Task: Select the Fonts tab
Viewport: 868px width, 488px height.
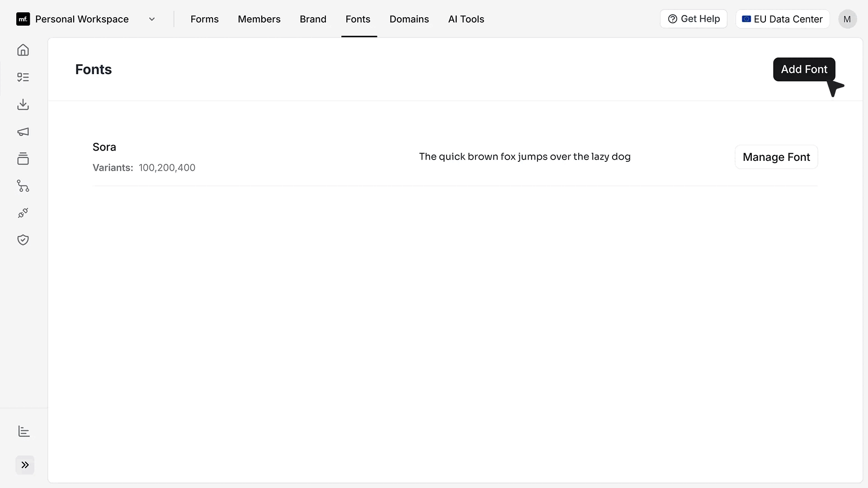Action: click(358, 19)
